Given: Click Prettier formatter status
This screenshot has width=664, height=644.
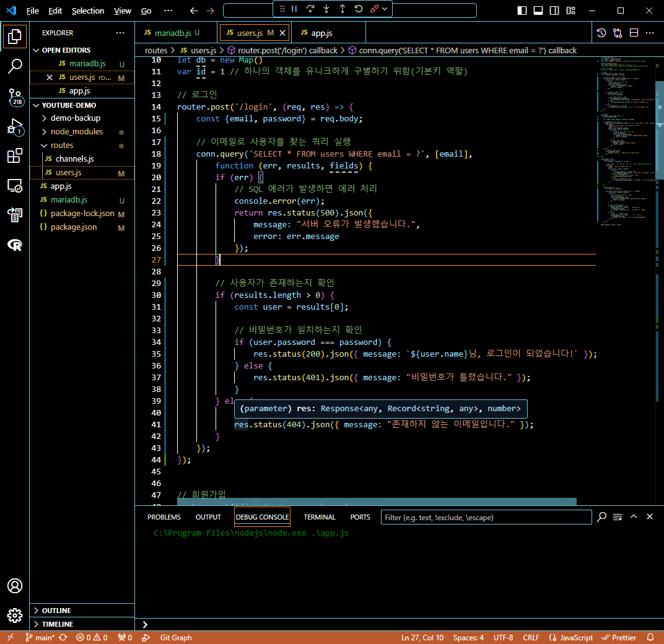Looking at the screenshot, I should click(619, 637).
